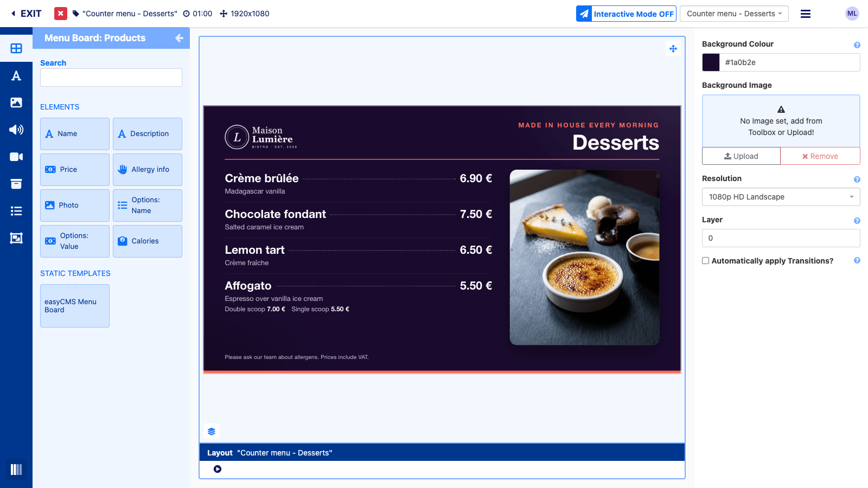Screen dimensions: 868x488
Task: Open the ML user avatar
Action: [852, 14]
